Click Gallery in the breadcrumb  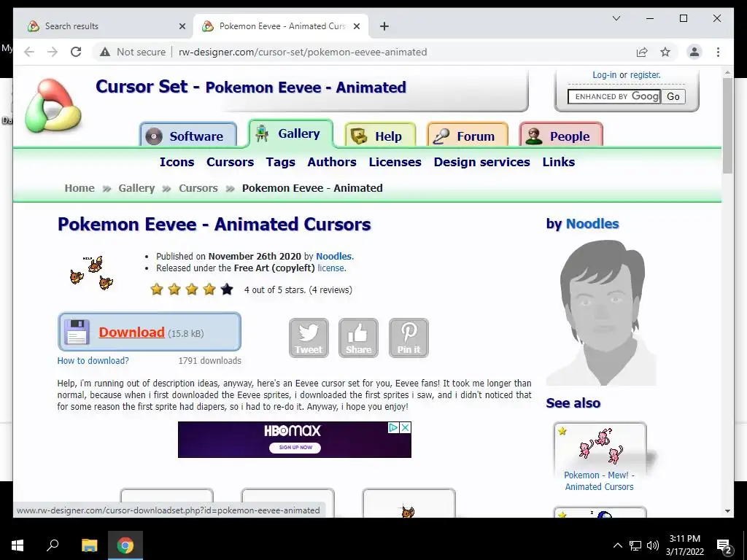(136, 188)
